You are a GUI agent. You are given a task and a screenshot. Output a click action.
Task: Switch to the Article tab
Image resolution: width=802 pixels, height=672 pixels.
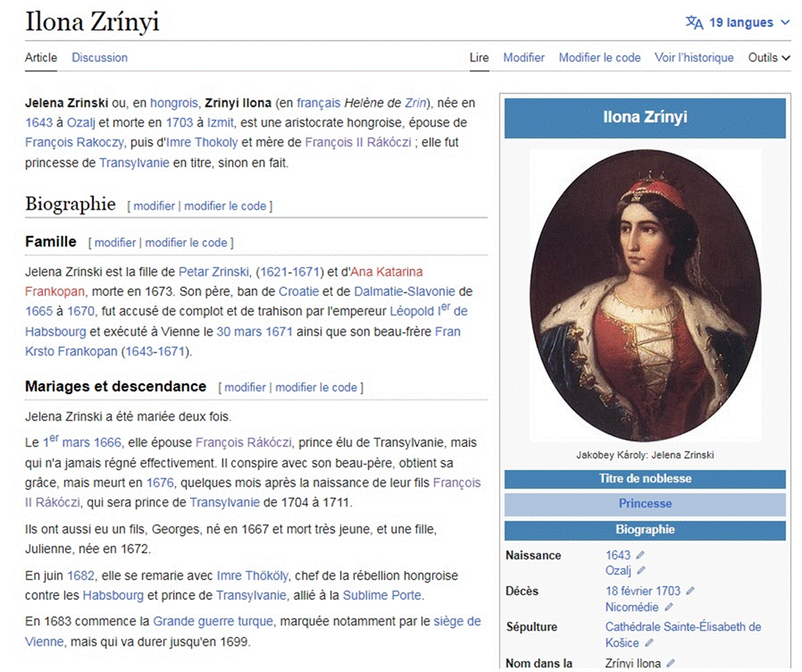pyautogui.click(x=41, y=57)
